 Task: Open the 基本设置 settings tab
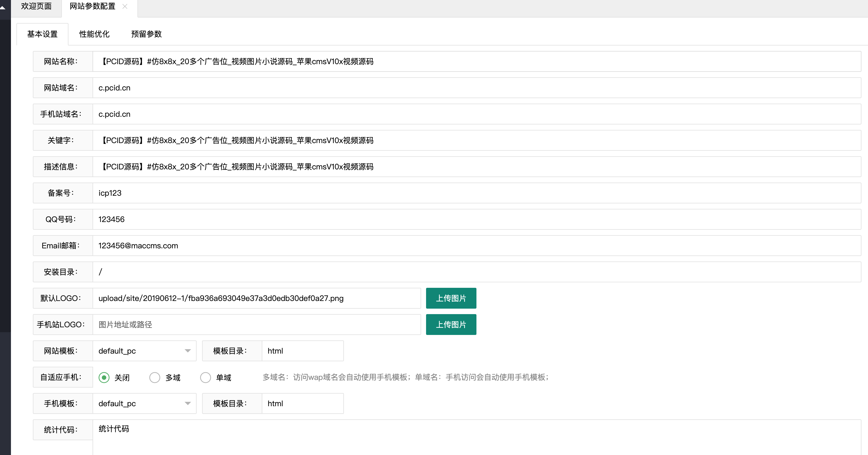pos(42,34)
